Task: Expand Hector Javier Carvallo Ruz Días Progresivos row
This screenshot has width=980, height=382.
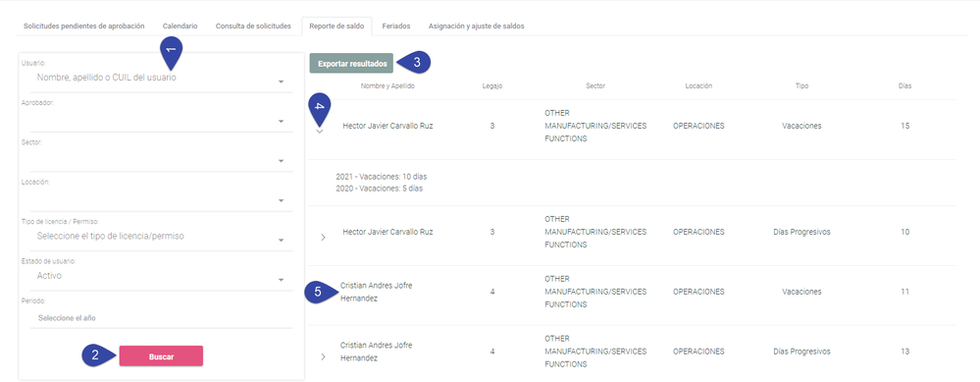Action: coord(323,238)
